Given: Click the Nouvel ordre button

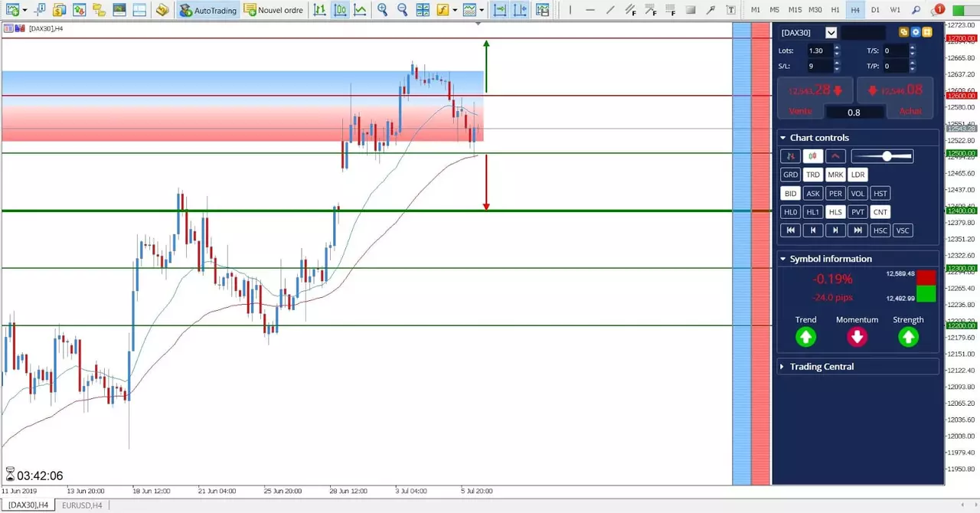Looking at the screenshot, I should coord(273,10).
